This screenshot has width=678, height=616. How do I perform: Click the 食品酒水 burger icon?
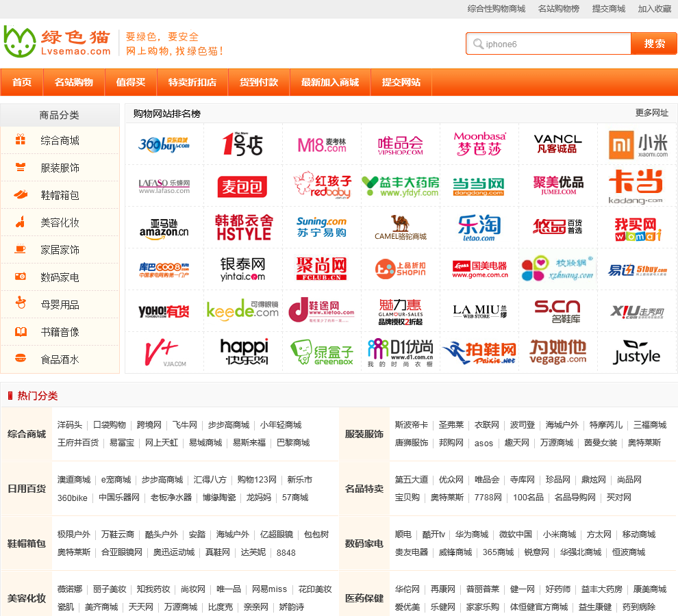21,359
